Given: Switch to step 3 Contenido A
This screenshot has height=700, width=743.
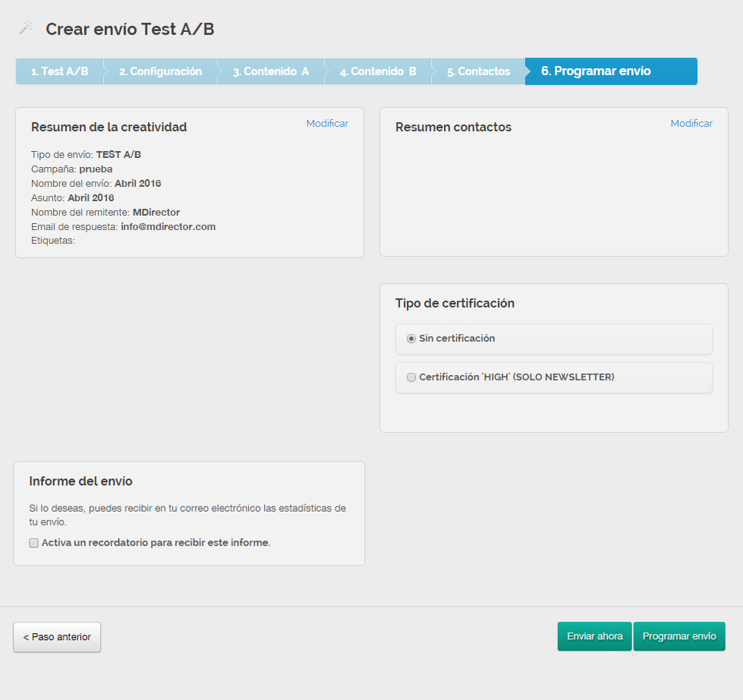Looking at the screenshot, I should (270, 71).
